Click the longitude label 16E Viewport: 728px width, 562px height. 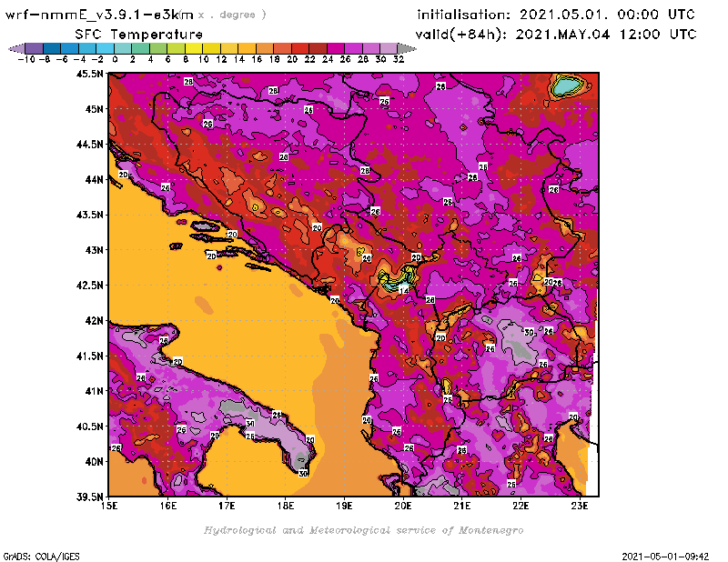point(168,506)
